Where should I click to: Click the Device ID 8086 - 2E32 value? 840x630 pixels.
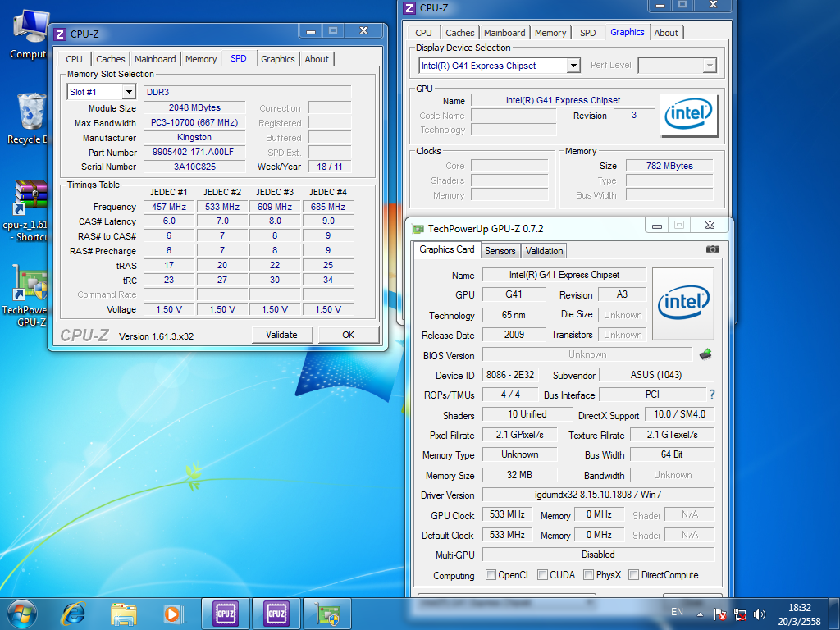(510, 375)
